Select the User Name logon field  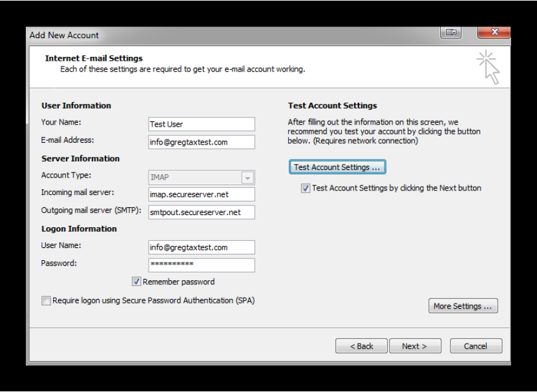pyautogui.click(x=202, y=247)
